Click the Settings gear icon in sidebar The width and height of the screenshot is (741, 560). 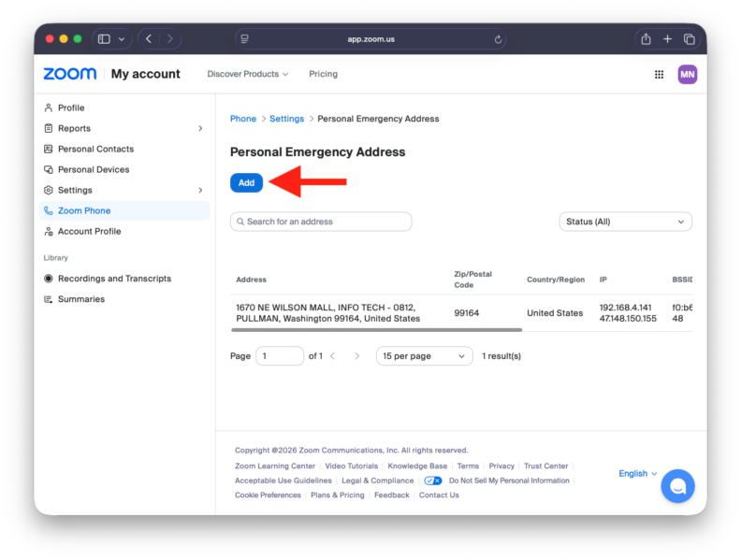point(49,190)
